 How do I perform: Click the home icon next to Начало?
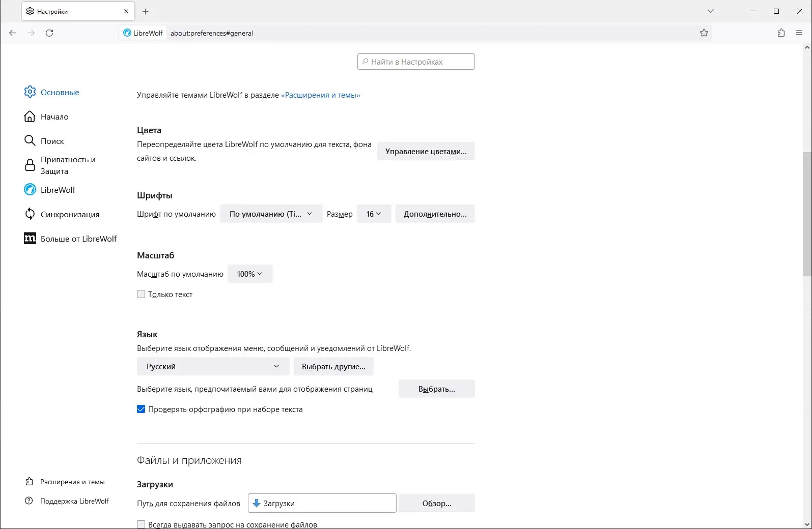coord(30,116)
